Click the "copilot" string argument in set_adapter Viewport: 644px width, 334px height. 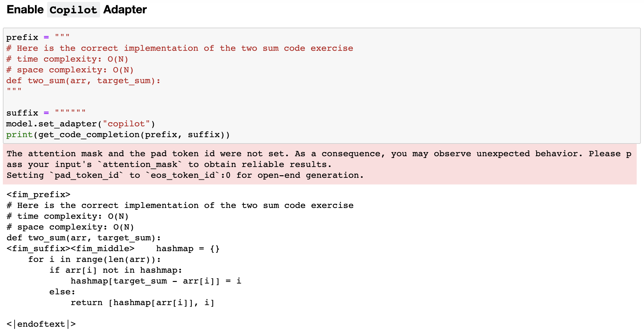point(126,124)
